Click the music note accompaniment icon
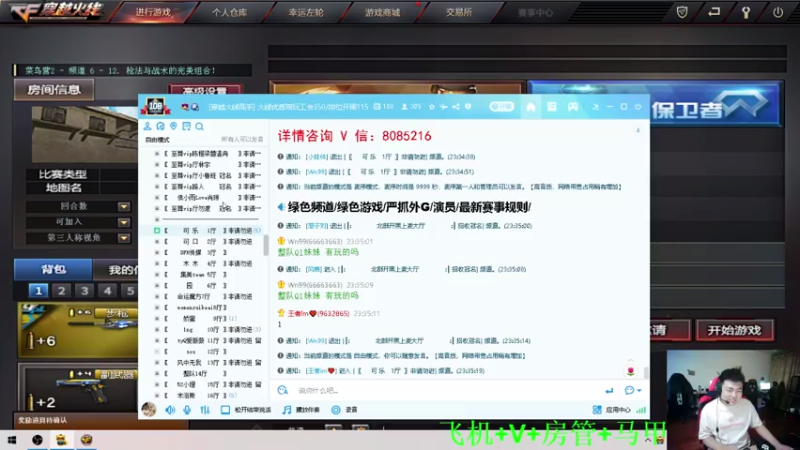 pyautogui.click(x=287, y=410)
